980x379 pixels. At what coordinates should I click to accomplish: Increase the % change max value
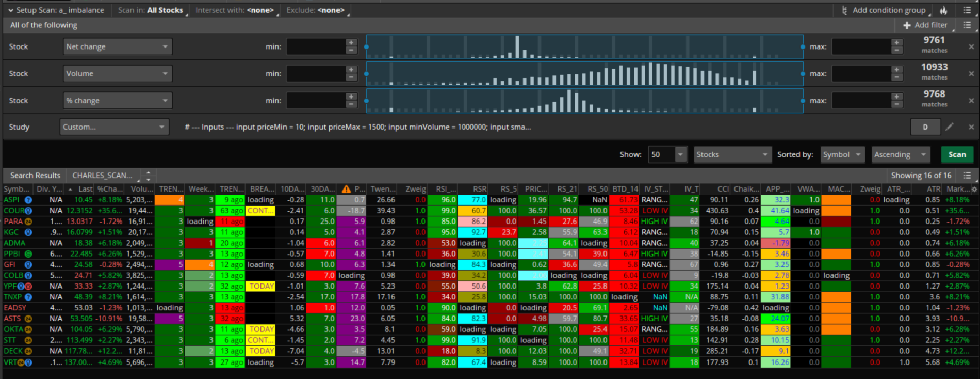click(x=897, y=97)
